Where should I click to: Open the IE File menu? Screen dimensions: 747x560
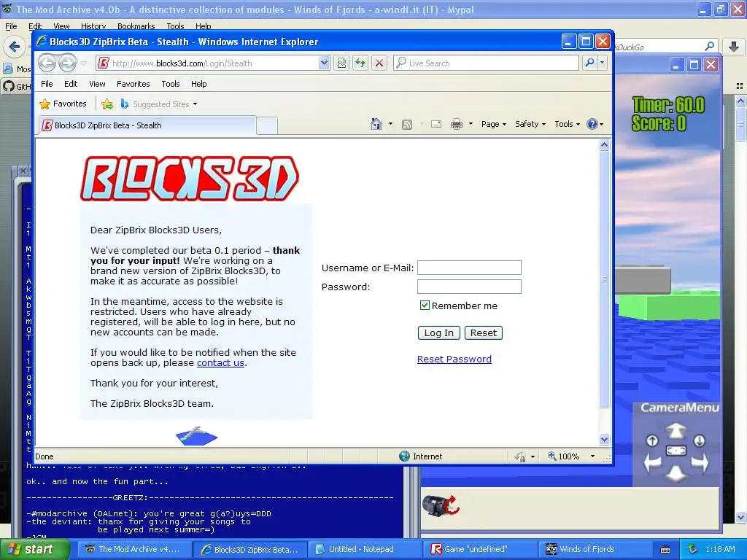tap(47, 84)
